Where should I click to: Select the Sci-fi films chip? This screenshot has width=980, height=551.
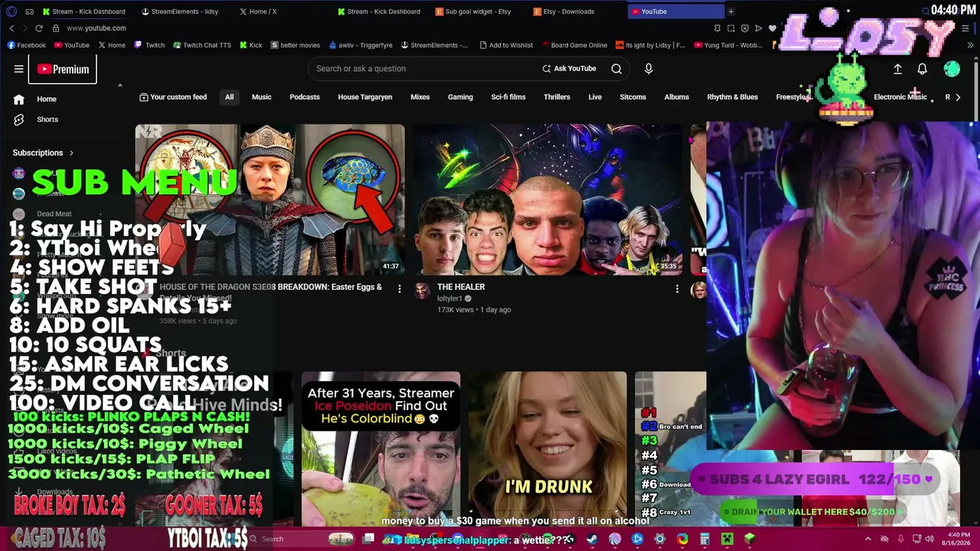(x=508, y=97)
